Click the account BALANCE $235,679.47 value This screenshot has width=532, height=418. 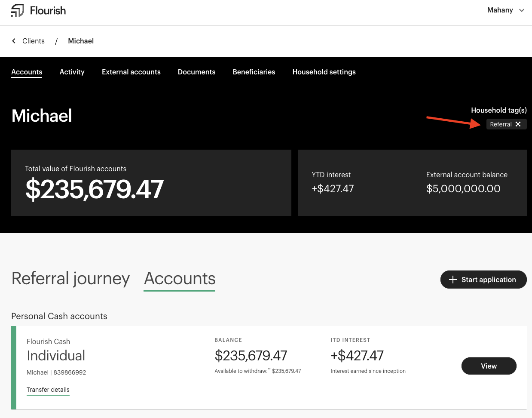point(251,356)
